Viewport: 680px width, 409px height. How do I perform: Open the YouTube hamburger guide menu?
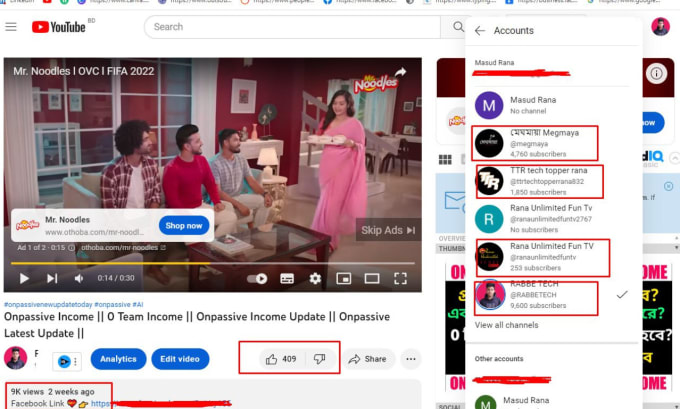pos(11,27)
